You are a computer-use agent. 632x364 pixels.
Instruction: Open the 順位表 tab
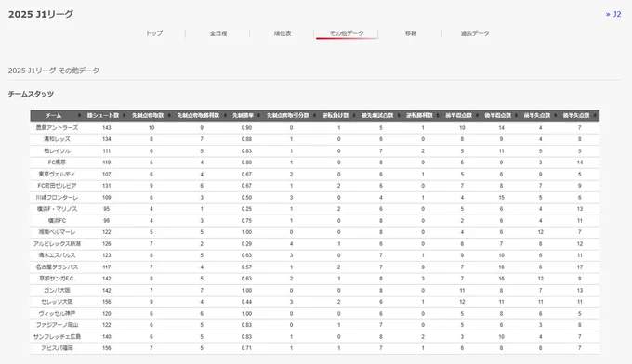[283, 33]
